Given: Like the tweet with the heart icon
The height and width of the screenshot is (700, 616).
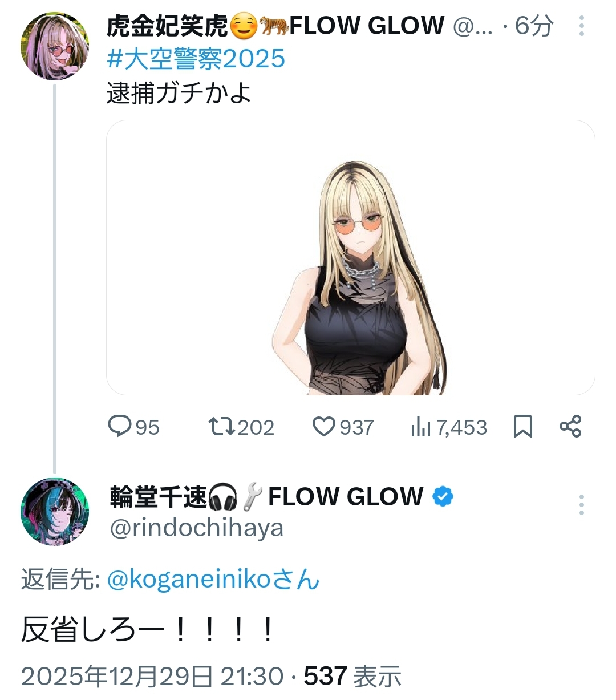Looking at the screenshot, I should coord(324,426).
